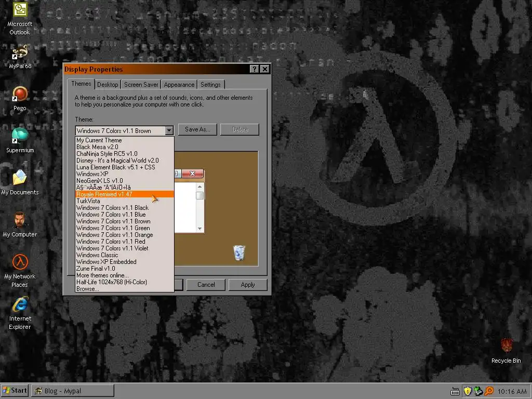
Task: Choose Half-Life 1024x768 (Hi-Color) theme
Action: (x=125, y=282)
